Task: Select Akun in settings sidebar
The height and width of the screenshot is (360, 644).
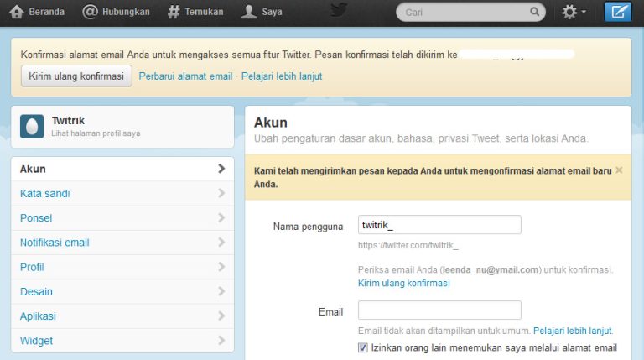Action: tap(122, 169)
